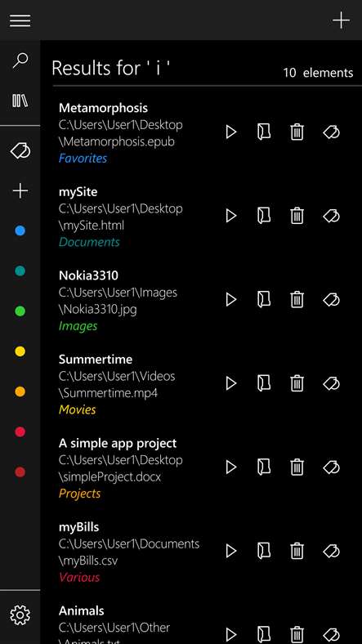Viewport: 362px width, 644px height.
Task: Click the plus icon in top bar
Action: [341, 20]
